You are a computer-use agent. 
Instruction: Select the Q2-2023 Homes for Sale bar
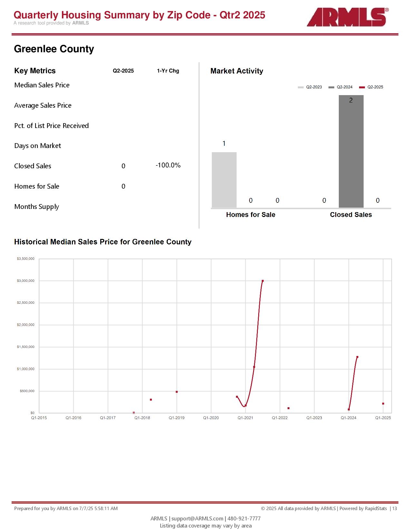tap(224, 180)
